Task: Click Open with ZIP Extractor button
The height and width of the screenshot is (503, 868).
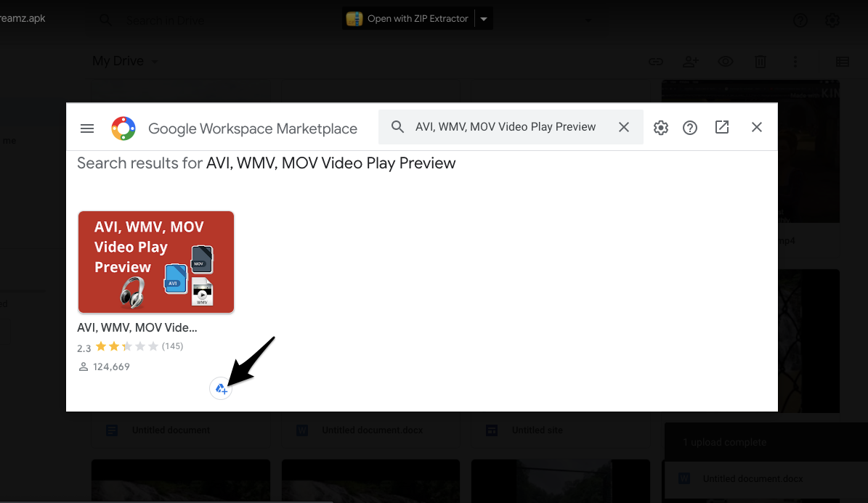Action: [x=407, y=19]
